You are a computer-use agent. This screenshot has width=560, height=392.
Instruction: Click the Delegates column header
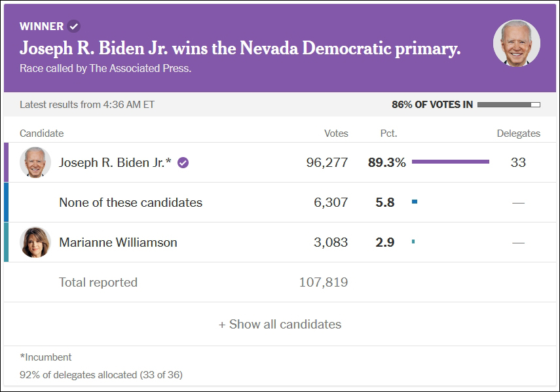[518, 134]
